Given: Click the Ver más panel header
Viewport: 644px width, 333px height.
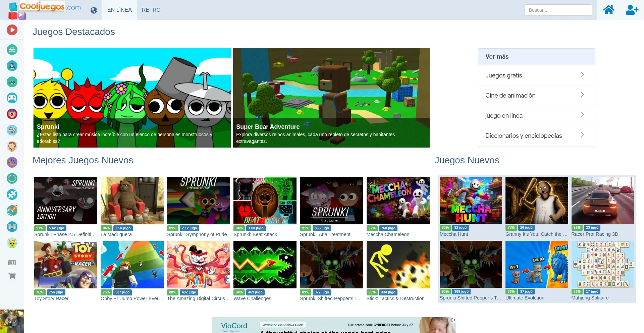Looking at the screenshot, I should click(x=537, y=57).
